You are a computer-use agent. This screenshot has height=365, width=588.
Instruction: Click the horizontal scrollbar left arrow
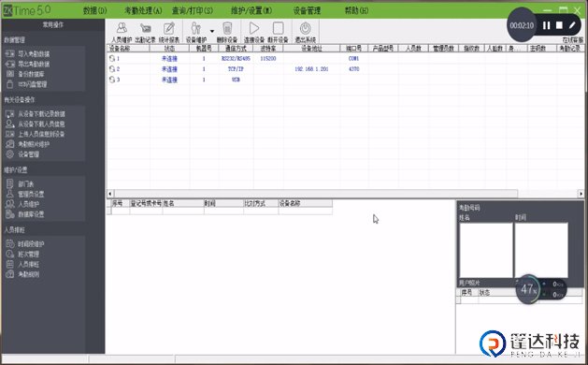click(x=110, y=194)
